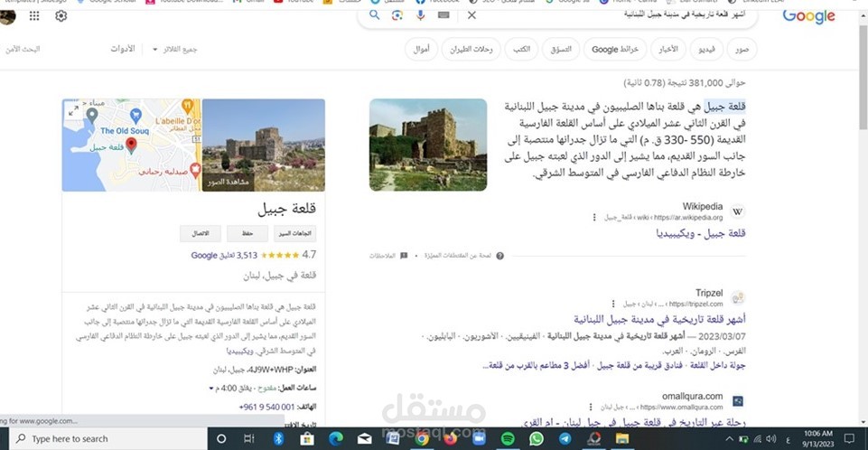Click مشاهدة الصور castle photo thumbnail
The image size is (868, 450).
tap(264, 145)
